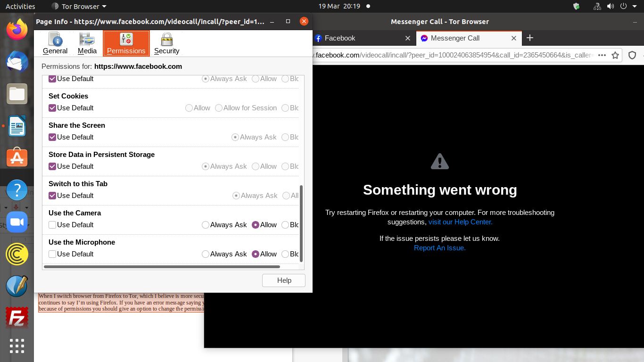This screenshot has width=644, height=362.
Task: Launch FileZilla from the dock
Action: click(x=17, y=318)
